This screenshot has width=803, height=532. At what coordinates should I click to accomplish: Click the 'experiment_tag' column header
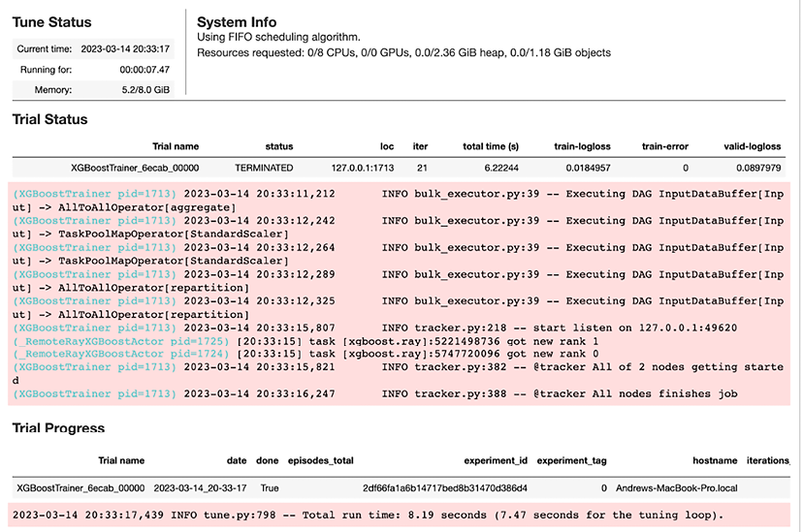(x=571, y=460)
